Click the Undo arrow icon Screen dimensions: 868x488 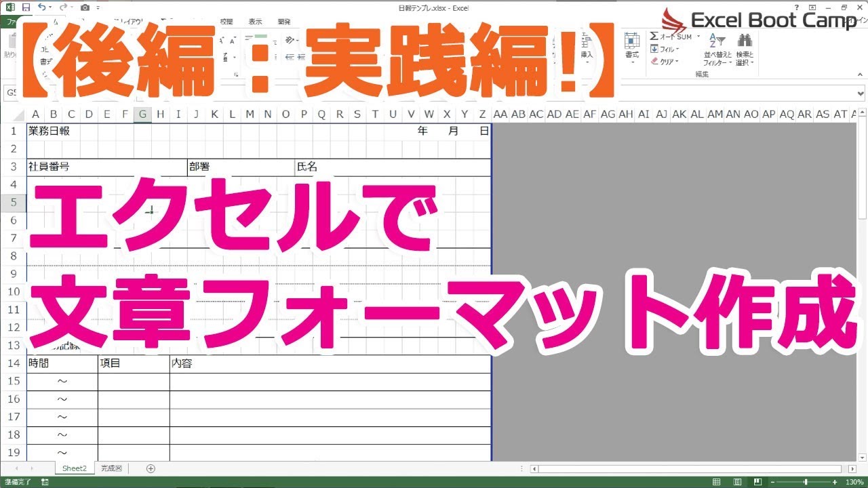point(41,7)
